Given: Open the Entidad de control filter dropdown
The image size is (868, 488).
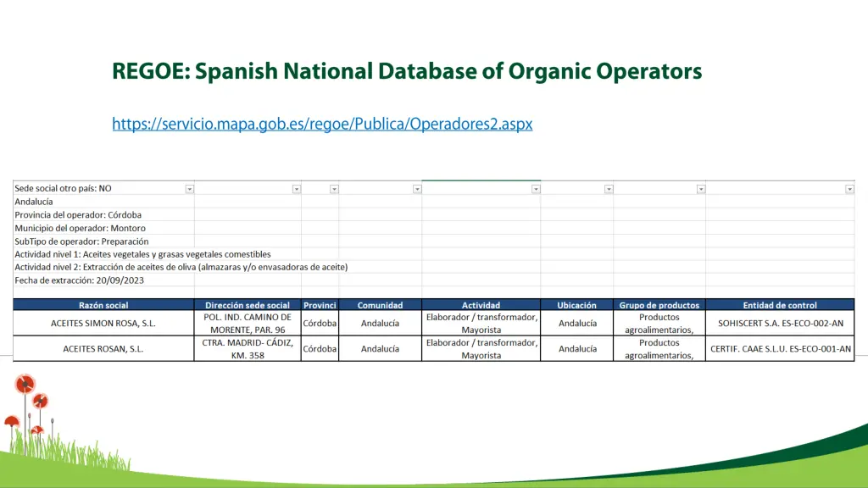Looking at the screenshot, I should (848, 188).
